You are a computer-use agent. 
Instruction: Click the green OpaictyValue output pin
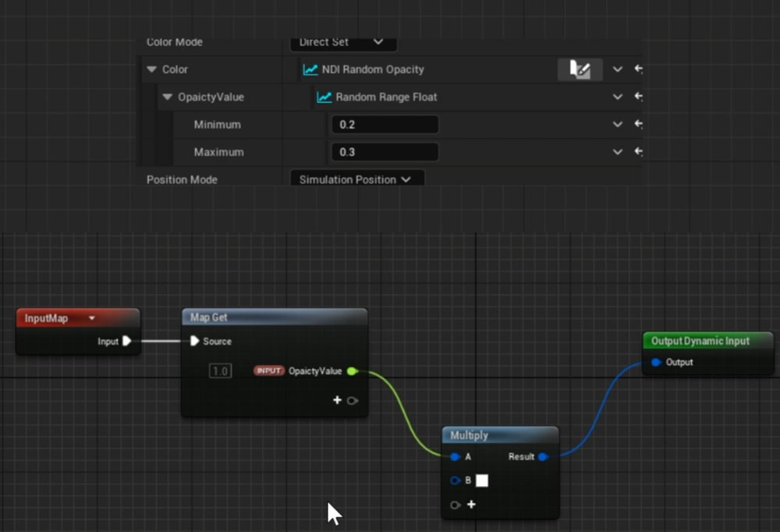[x=353, y=371]
